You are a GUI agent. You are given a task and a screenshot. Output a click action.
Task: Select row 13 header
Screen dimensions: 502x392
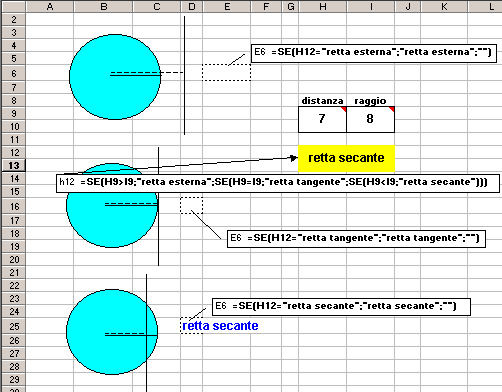tap(14, 165)
